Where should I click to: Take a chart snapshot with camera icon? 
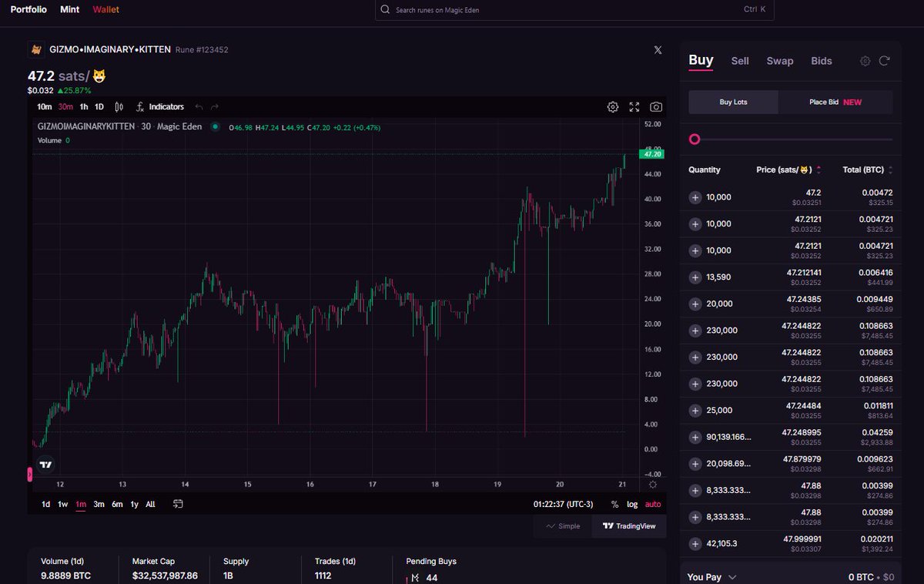tap(656, 107)
